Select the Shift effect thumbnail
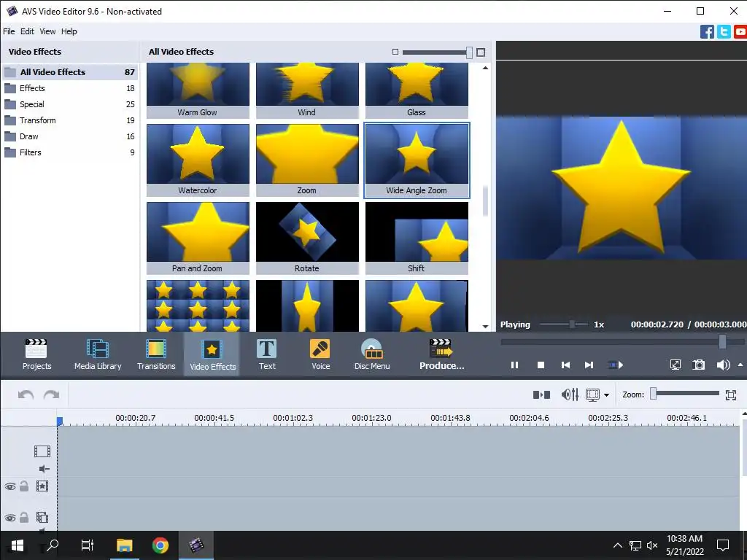 coord(417,238)
